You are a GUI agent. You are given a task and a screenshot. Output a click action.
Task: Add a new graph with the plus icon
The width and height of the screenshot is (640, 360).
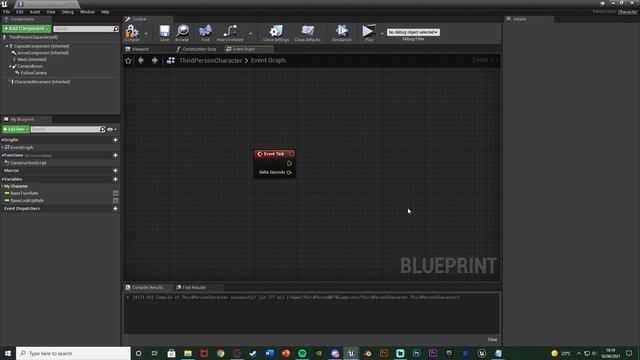115,140
